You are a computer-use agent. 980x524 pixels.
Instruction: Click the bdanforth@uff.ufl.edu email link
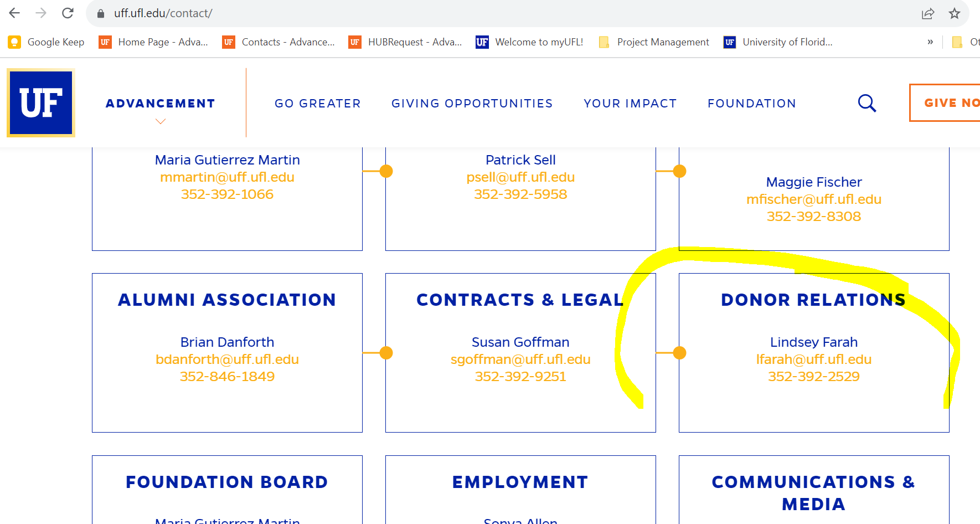pos(227,359)
